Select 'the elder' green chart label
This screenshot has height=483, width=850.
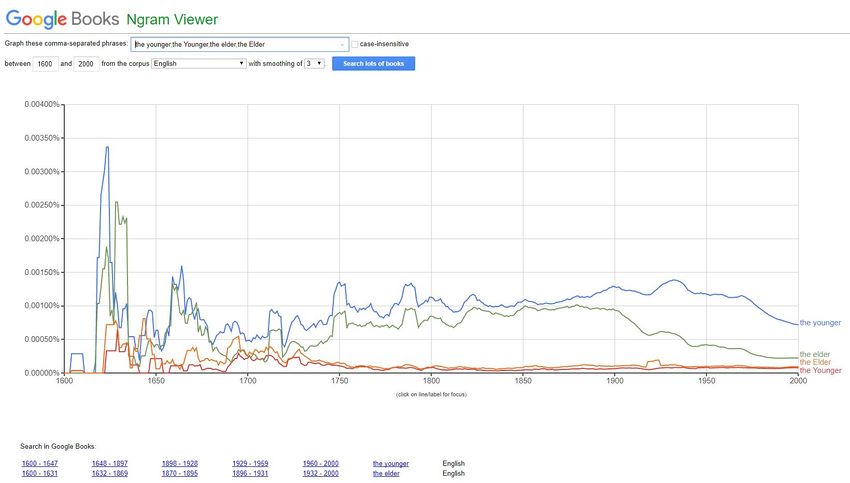click(815, 355)
